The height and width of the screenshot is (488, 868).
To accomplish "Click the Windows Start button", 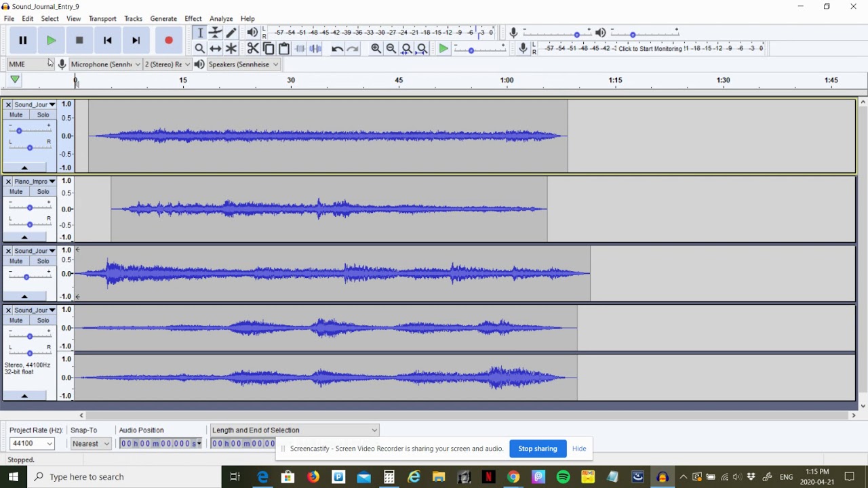I will [x=14, y=477].
